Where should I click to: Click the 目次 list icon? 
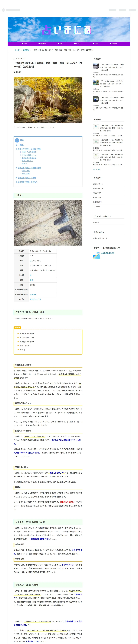click(x=17, y=140)
